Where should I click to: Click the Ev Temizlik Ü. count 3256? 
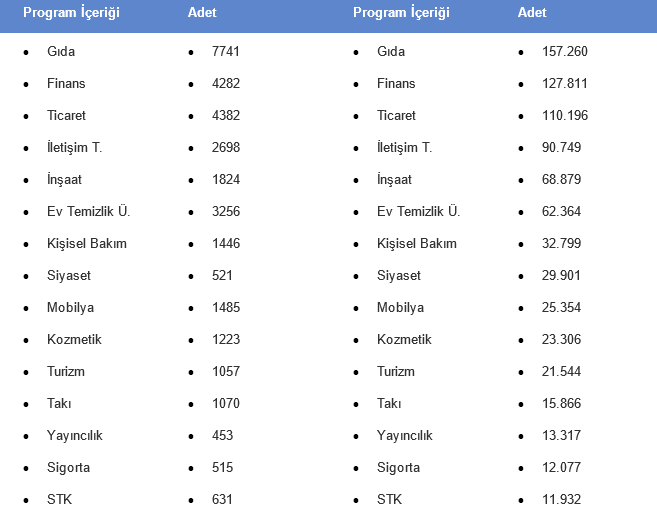226,211
